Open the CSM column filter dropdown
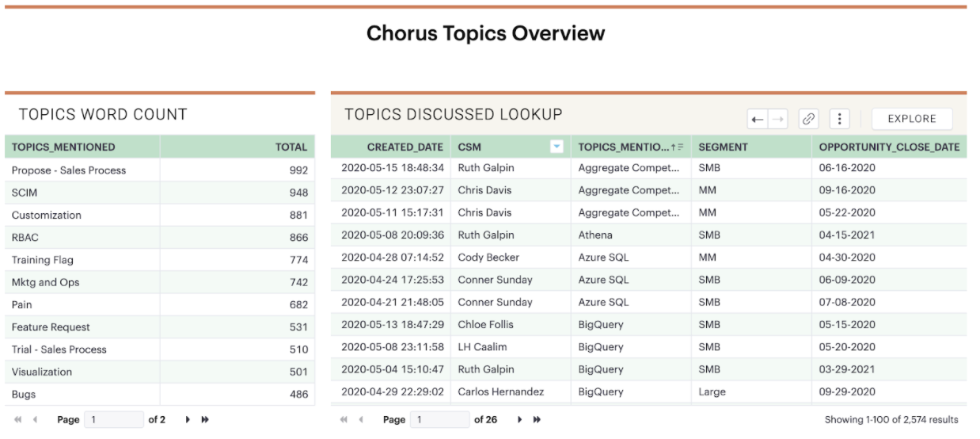The width and height of the screenshot is (980, 439). tap(556, 147)
